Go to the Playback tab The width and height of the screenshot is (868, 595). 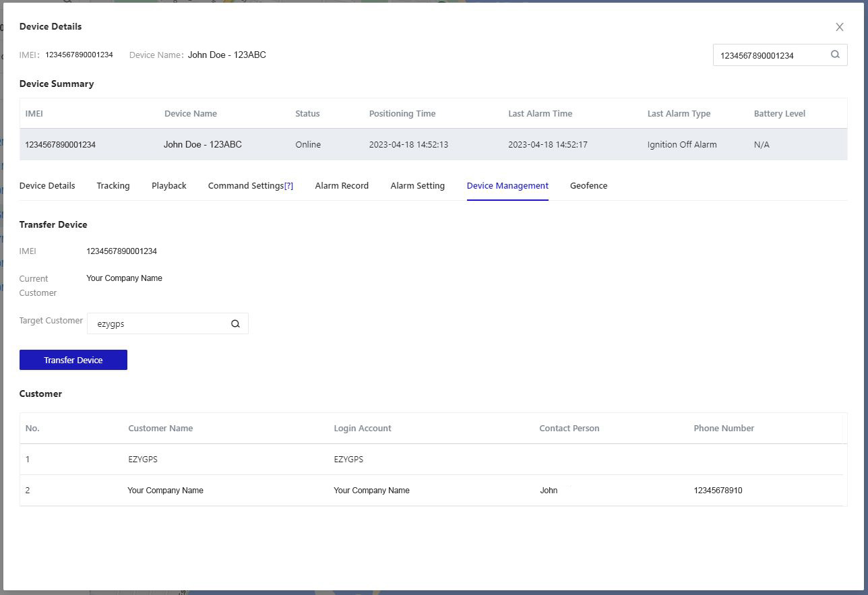tap(168, 186)
